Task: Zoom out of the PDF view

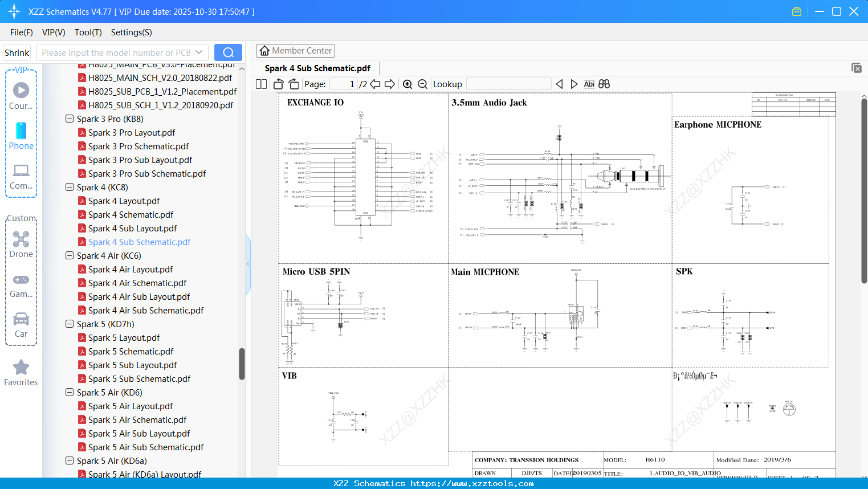Action: [x=422, y=84]
